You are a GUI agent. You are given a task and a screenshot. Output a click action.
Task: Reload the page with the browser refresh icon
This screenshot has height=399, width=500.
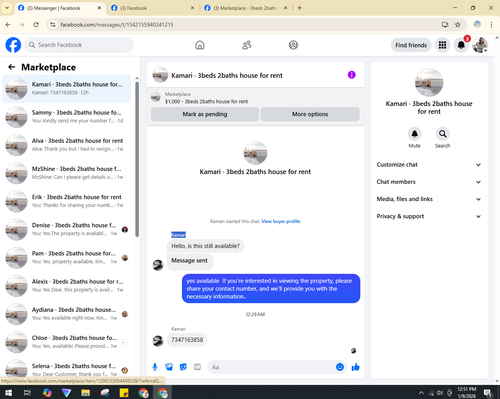pyautogui.click(x=36, y=25)
